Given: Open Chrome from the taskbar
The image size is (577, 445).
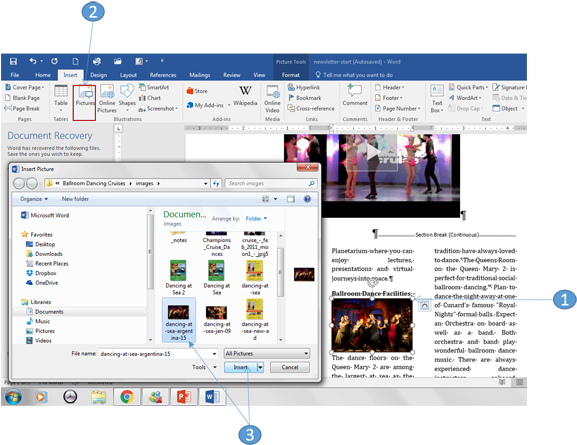Looking at the screenshot, I should pos(127,397).
